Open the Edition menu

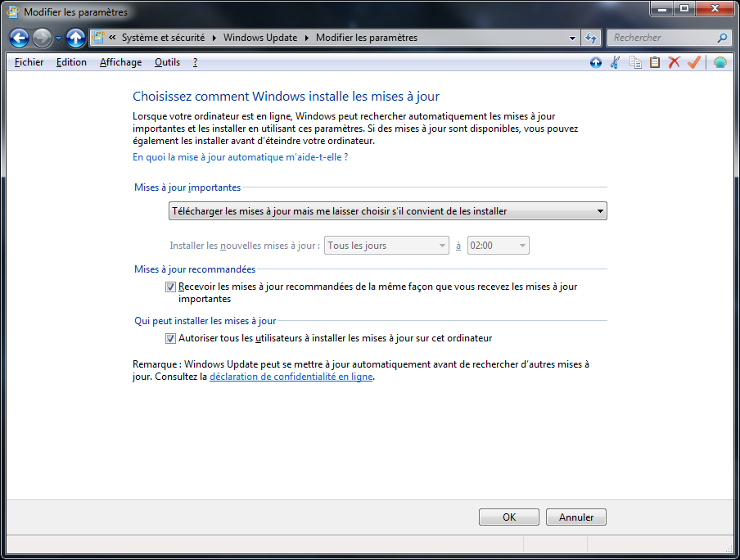71,62
